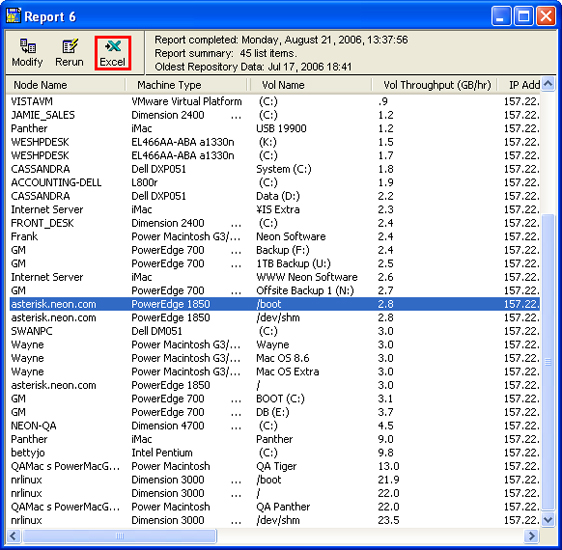Click the vertical scrollbar up arrow
Viewport: 562px width, 550px height.
(x=548, y=84)
